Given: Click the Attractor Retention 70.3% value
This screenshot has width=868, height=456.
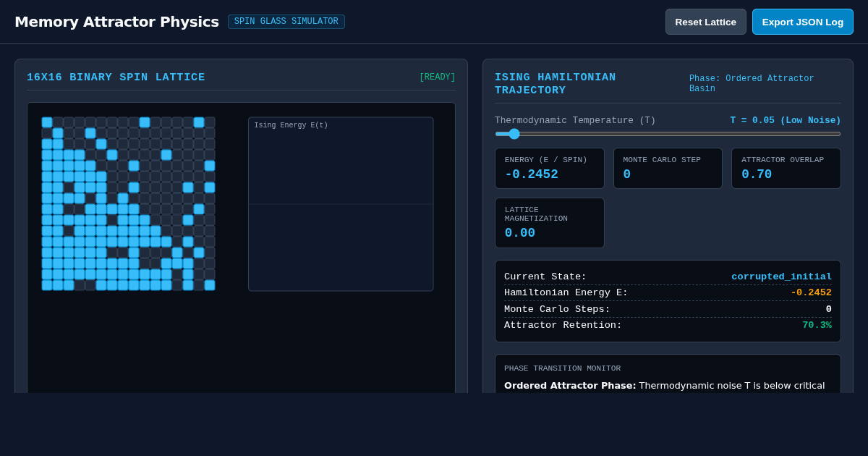Looking at the screenshot, I should (817, 325).
